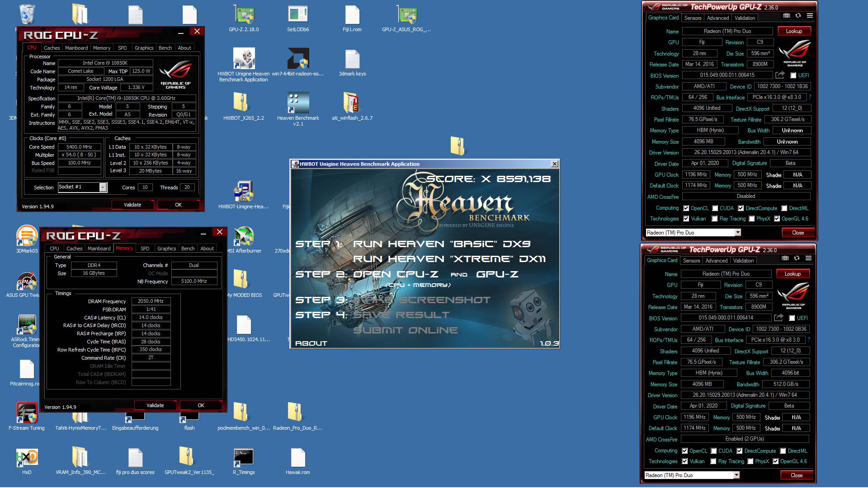Switch to Mainboard tab in upper CPU-Z
The image size is (868, 488).
coord(76,48)
